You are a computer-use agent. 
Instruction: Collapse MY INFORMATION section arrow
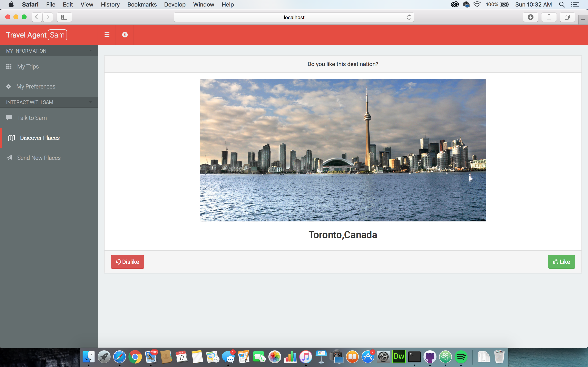click(90, 51)
